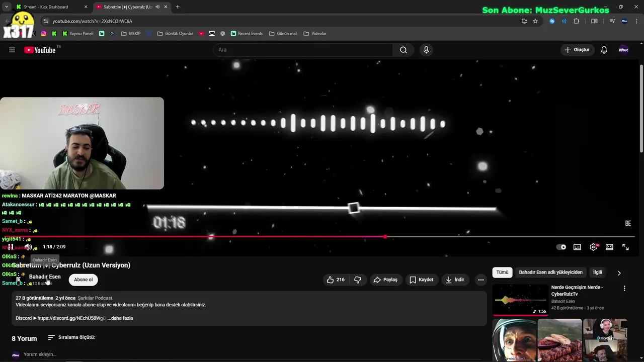View site information icon in address bar

[x=46, y=21]
